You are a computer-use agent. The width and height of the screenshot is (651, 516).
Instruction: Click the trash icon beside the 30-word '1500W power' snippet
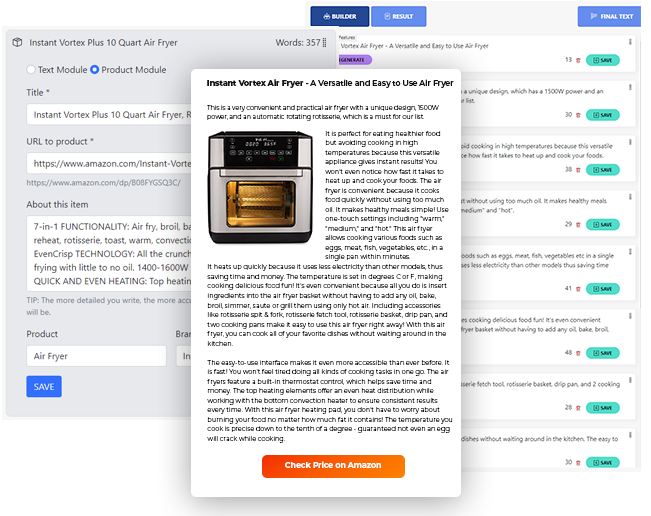[x=578, y=115]
